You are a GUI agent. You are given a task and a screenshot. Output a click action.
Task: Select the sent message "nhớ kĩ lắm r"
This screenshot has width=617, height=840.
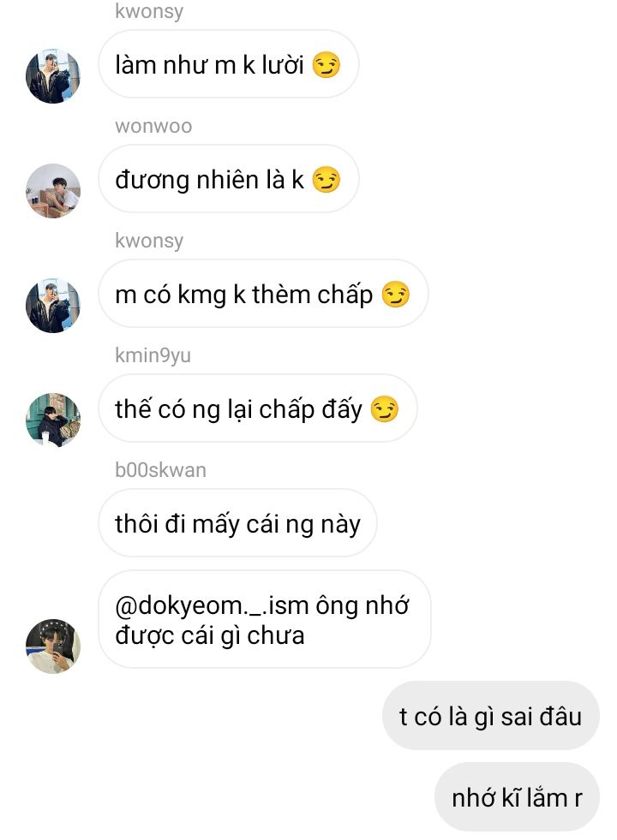pos(517,797)
